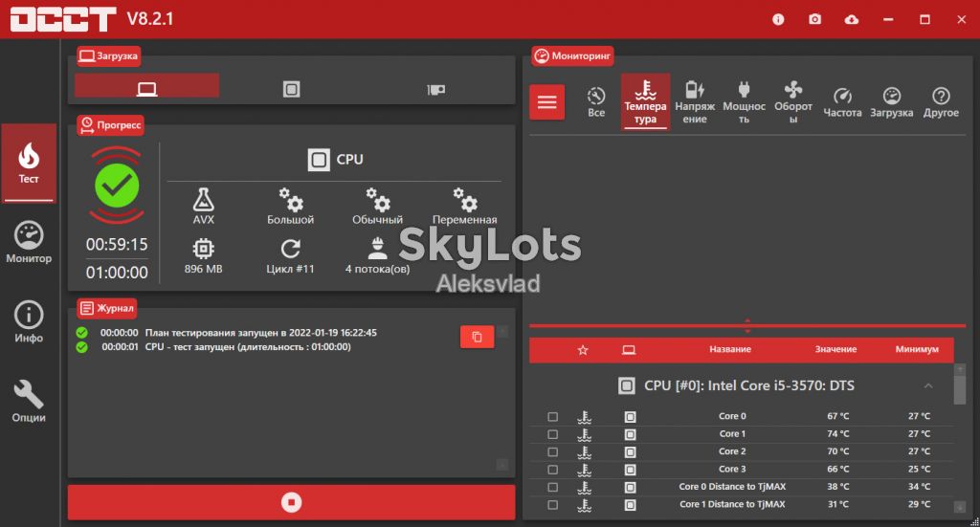Click the star favorites column header
The height and width of the screenshot is (527, 980).
pos(583,350)
